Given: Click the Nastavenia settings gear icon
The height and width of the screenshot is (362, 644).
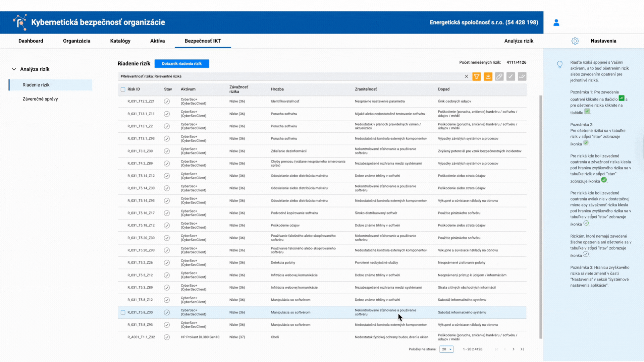Looking at the screenshot, I should [x=575, y=41].
